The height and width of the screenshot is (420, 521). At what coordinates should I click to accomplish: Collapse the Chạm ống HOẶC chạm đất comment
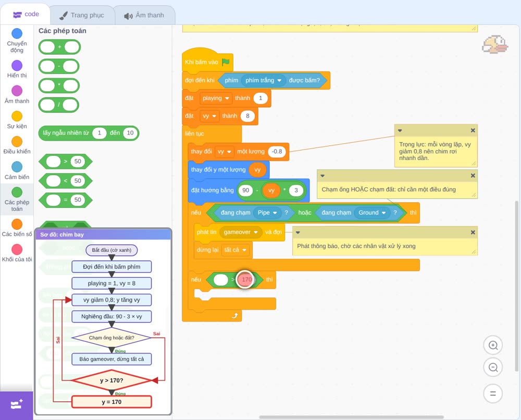coord(322,176)
